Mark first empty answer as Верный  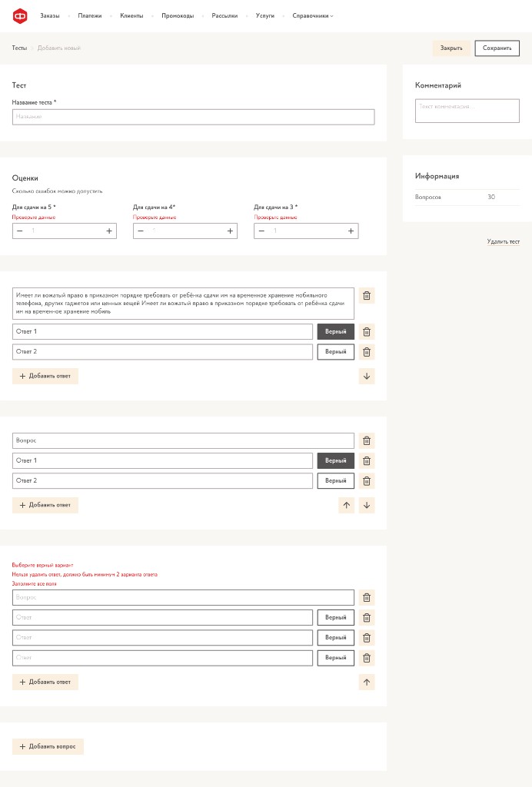pos(336,617)
